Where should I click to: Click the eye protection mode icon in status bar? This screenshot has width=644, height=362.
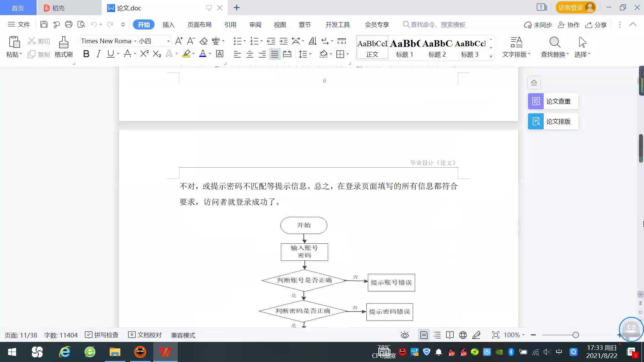coord(405,335)
